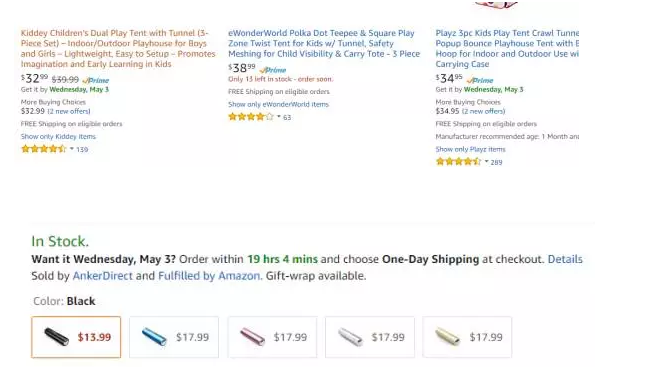The image size is (655, 380).
Task: Click the star rating of the Kiddey tent
Action: (43, 149)
